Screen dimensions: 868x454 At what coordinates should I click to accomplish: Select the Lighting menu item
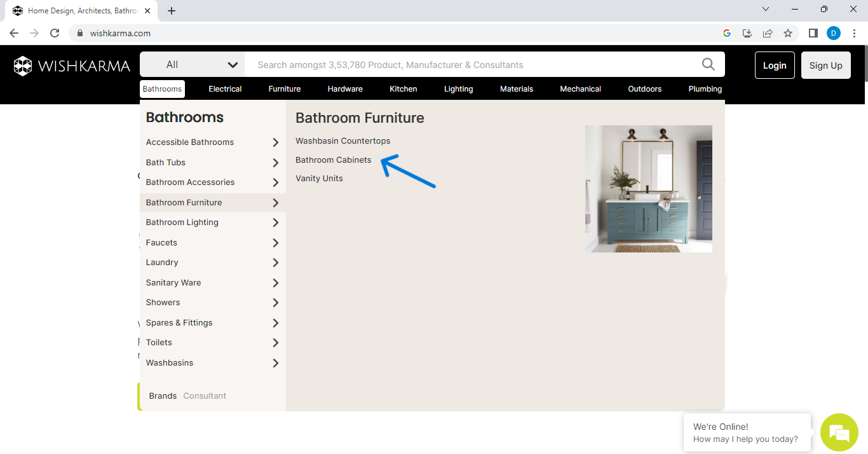[458, 89]
